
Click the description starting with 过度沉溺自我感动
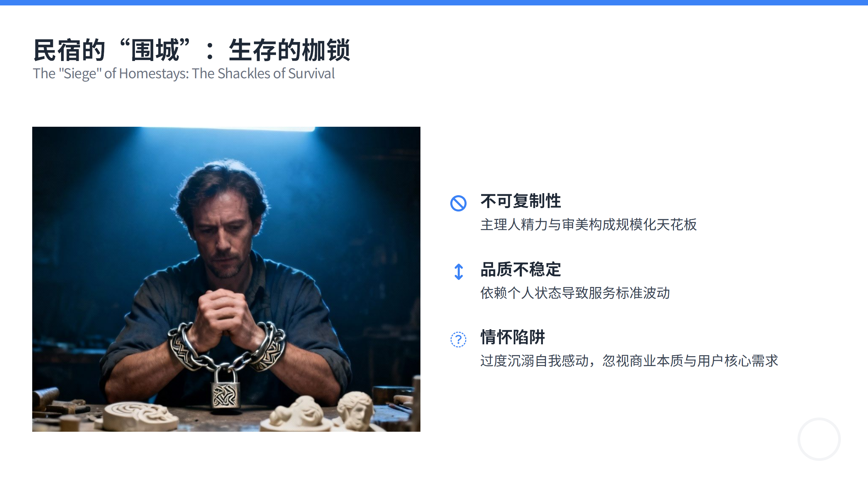(x=629, y=361)
